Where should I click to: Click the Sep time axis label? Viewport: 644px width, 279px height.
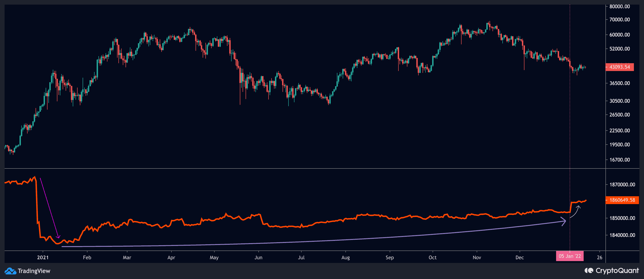[389, 257]
